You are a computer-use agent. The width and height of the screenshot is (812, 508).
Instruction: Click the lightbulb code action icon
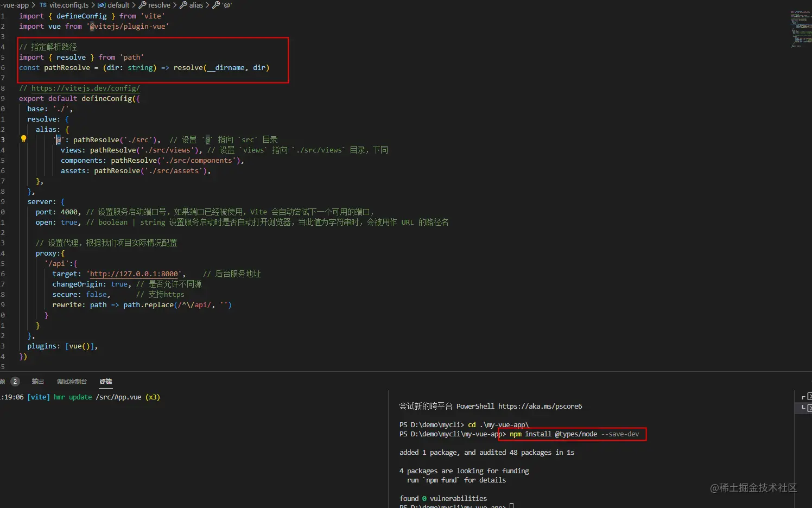click(x=23, y=139)
